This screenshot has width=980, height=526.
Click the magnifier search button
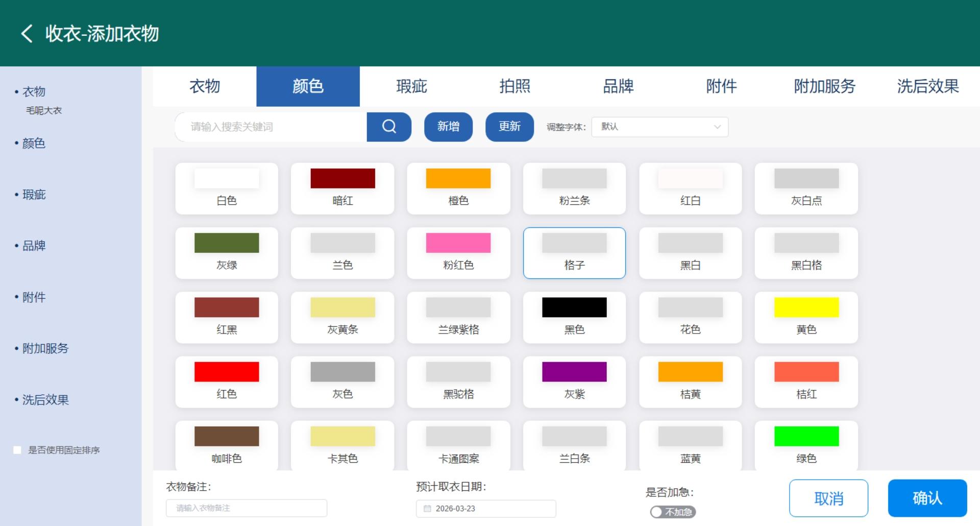tap(389, 127)
